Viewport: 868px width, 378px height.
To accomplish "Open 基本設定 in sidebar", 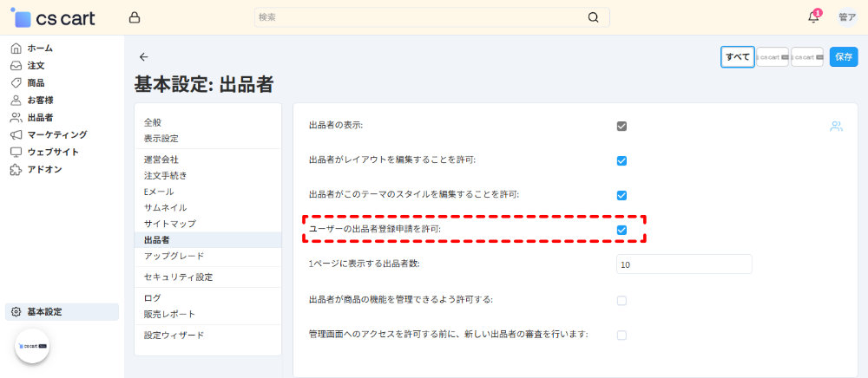I will click(62, 312).
